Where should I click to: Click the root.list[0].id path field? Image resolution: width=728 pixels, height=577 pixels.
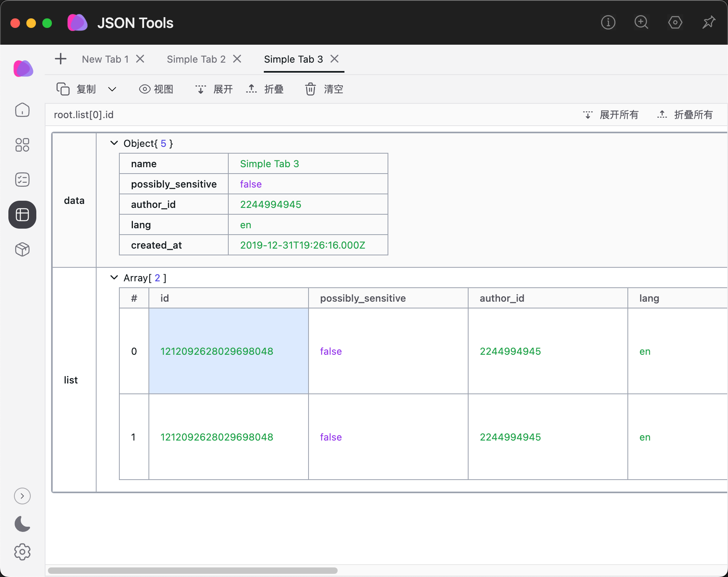84,115
